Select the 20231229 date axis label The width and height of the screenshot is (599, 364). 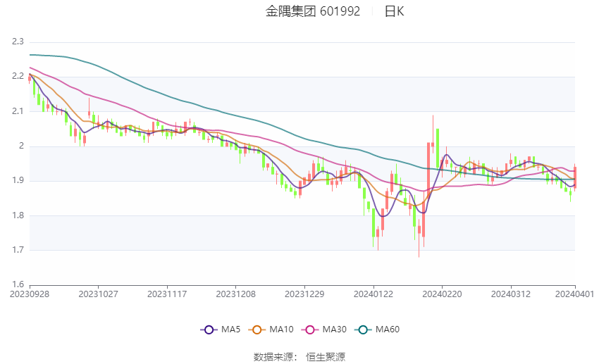[304, 293]
